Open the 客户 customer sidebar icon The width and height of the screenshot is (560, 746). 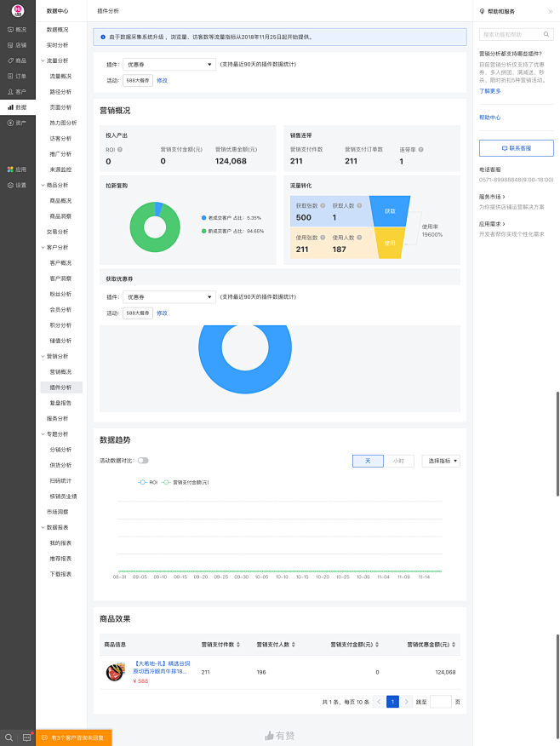[x=10, y=92]
